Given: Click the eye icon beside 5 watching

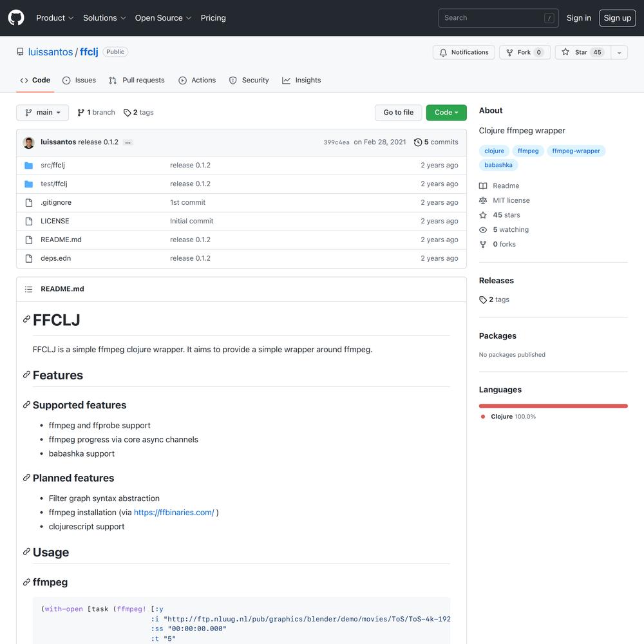Looking at the screenshot, I should point(483,230).
